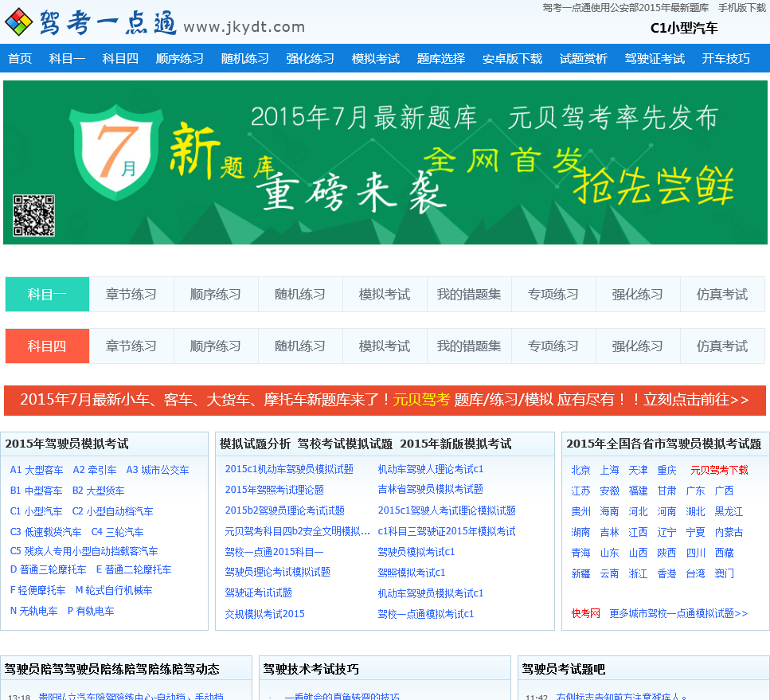Open the A1 大型客车 link
Viewport: 770px width, 700px height.
click(37, 470)
